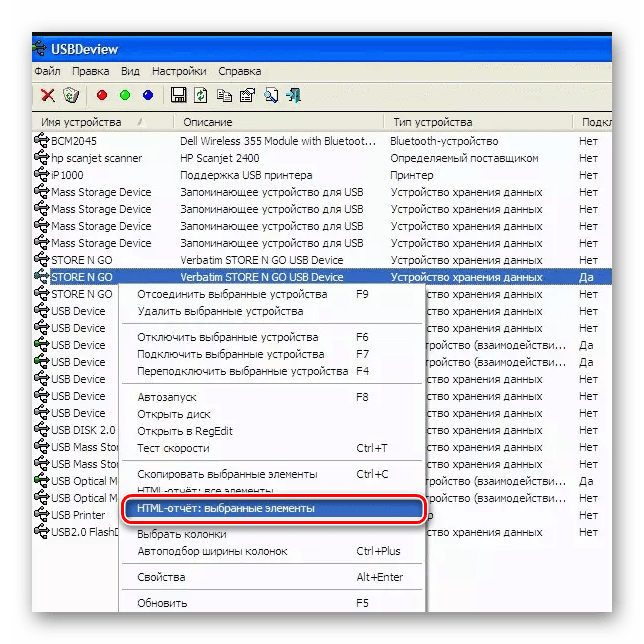This screenshot has width=644, height=644.
Task: Open the properties toolbar icon
Action: tap(245, 96)
